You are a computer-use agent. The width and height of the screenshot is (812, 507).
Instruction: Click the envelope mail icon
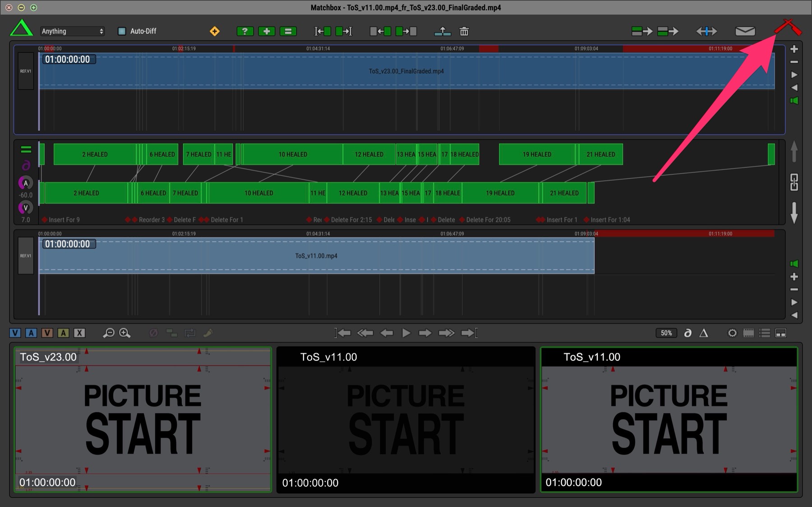click(745, 31)
